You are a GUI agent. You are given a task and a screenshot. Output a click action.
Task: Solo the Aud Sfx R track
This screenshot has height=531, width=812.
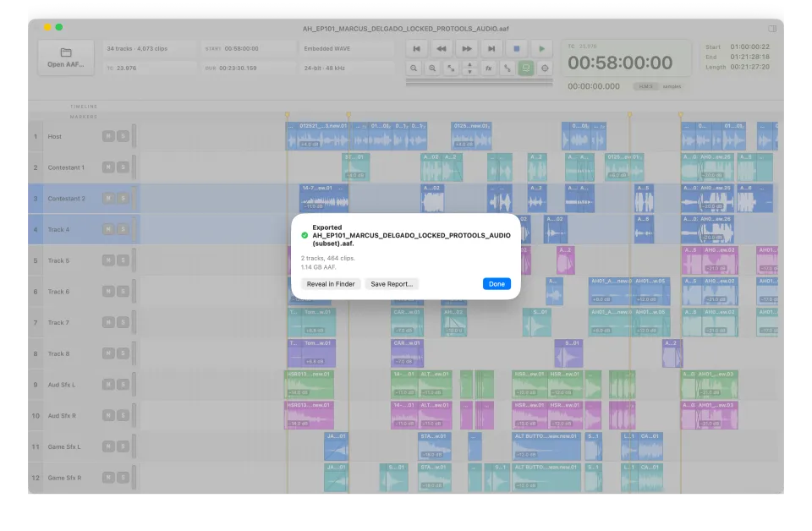(123, 416)
